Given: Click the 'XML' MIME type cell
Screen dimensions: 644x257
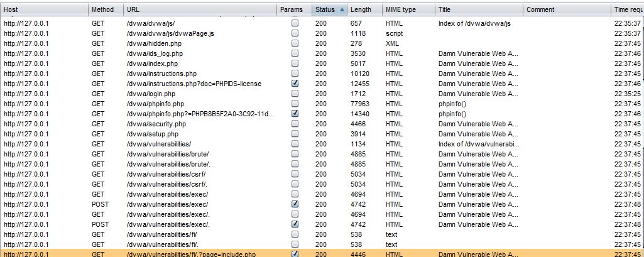Looking at the screenshot, I should coord(392,43).
